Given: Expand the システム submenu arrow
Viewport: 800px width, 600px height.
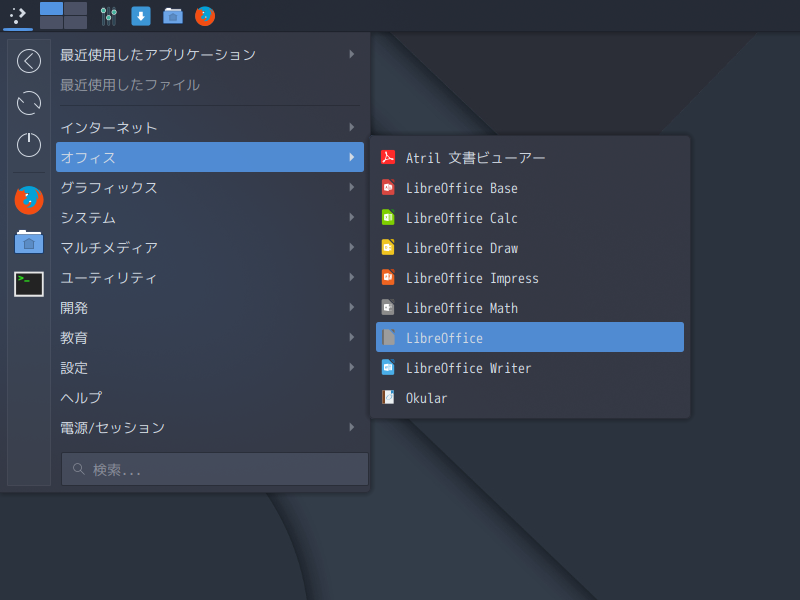Looking at the screenshot, I should [352, 217].
